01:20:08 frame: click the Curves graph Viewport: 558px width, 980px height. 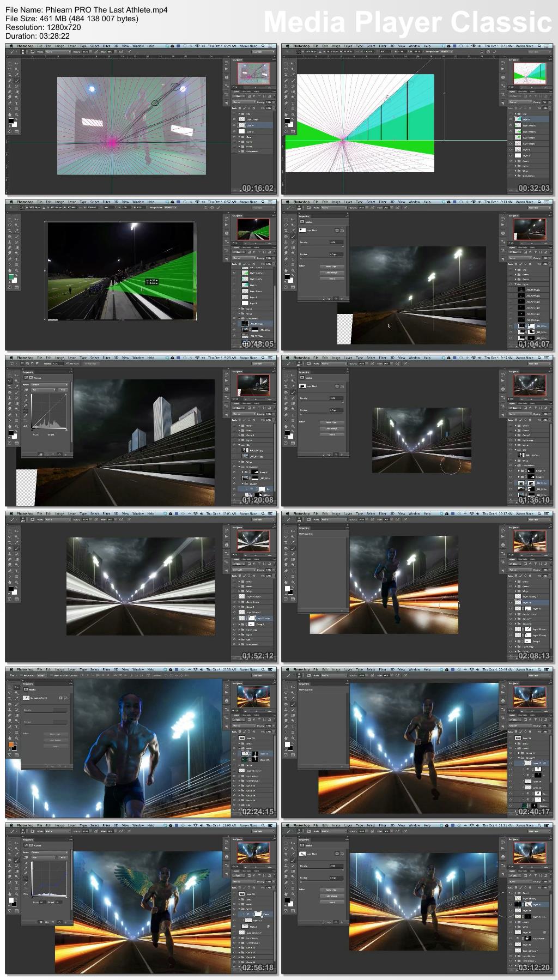click(x=50, y=411)
